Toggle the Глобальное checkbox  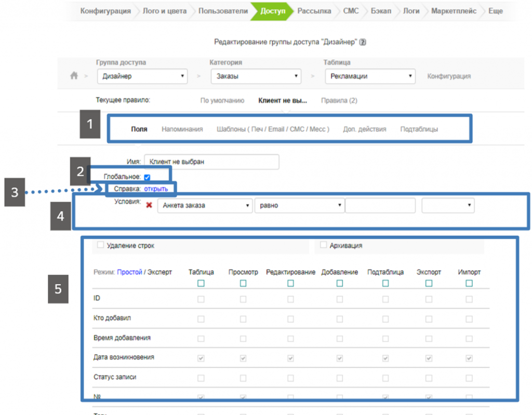pos(147,178)
